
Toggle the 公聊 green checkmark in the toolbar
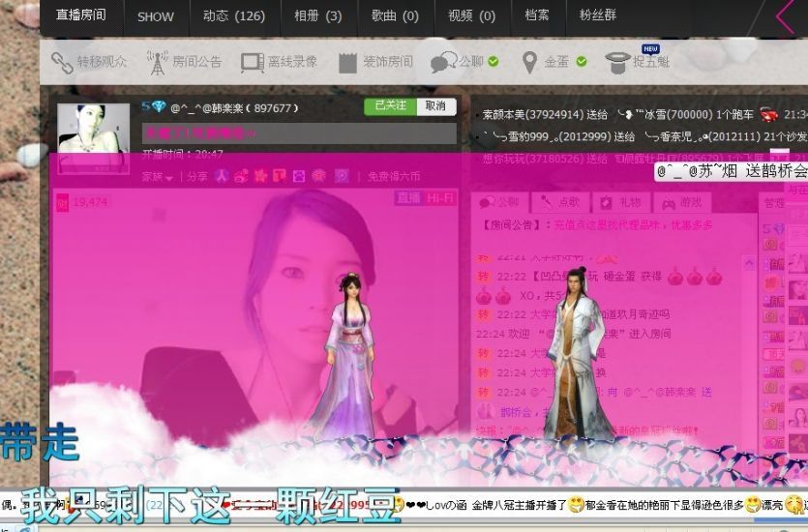494,62
